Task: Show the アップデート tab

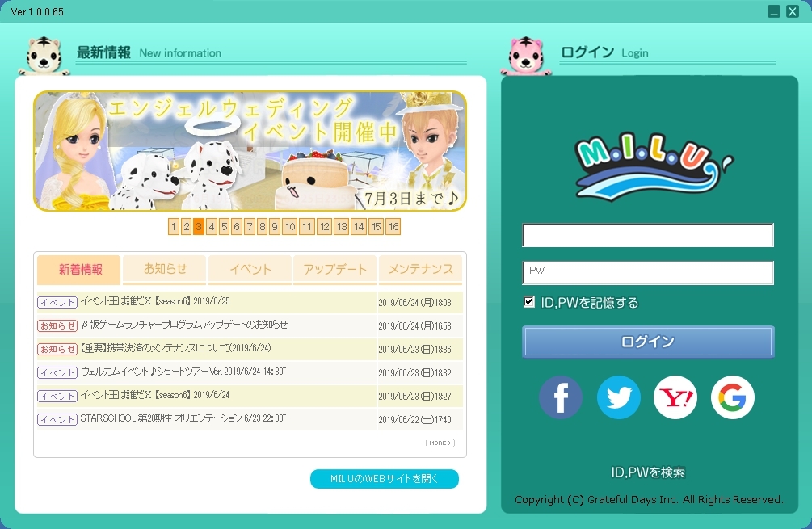Action: [335, 270]
